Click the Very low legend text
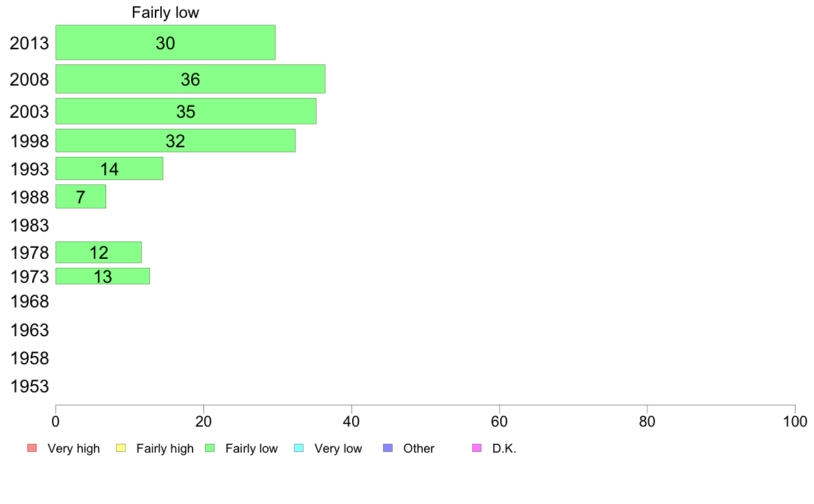 coord(338,449)
